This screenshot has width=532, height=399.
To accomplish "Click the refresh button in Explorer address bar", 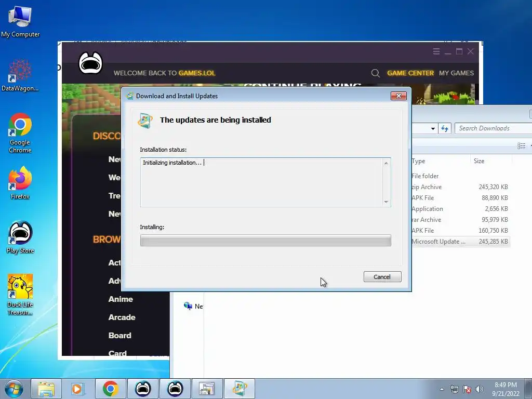I will click(x=445, y=129).
